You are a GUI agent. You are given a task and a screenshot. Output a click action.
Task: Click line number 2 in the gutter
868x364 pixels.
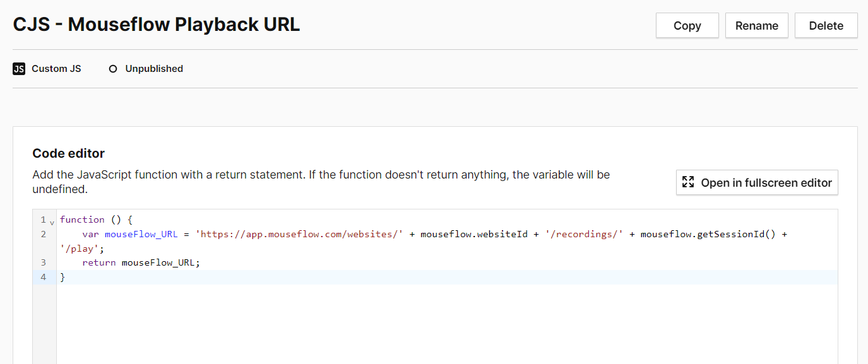coord(43,234)
